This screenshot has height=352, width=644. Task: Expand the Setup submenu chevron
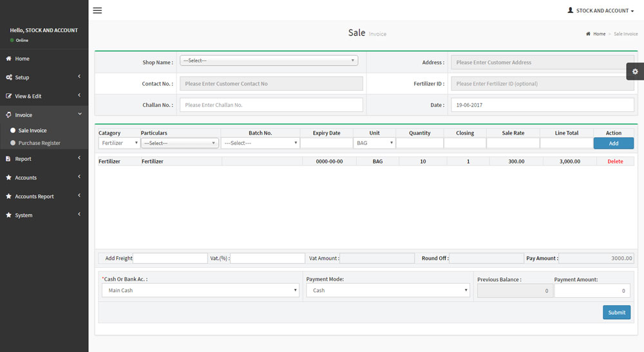[x=79, y=77]
